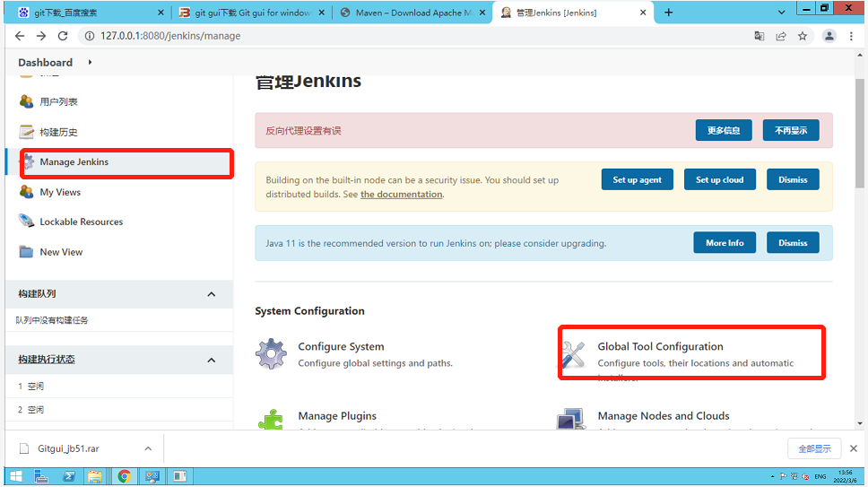Screen dimensions: 868x487
Task: Close the downloads bar
Action: (853, 448)
